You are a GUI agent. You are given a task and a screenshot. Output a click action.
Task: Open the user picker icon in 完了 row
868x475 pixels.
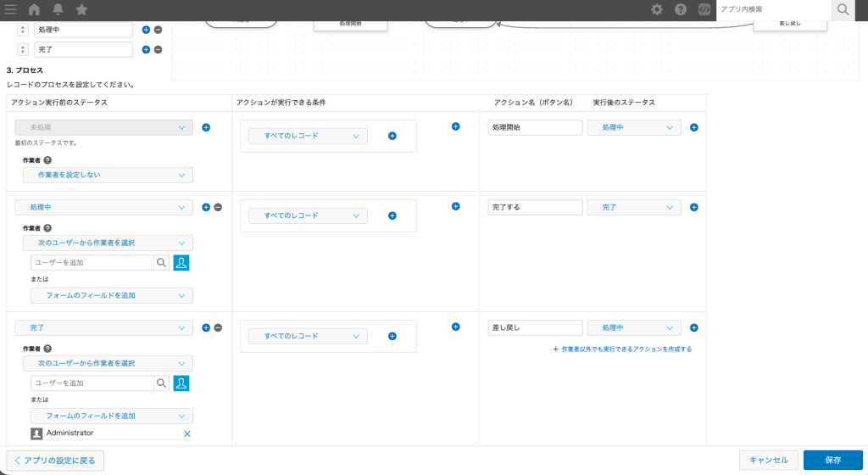coord(181,383)
